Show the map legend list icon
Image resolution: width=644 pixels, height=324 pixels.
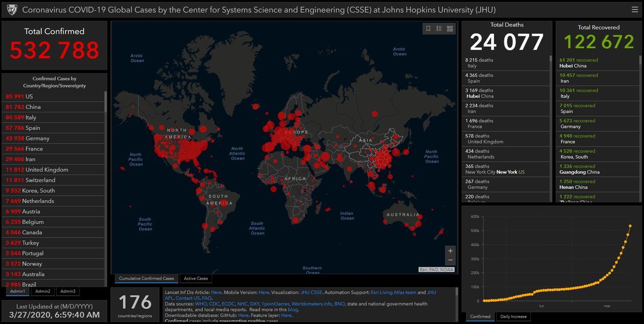point(439,29)
